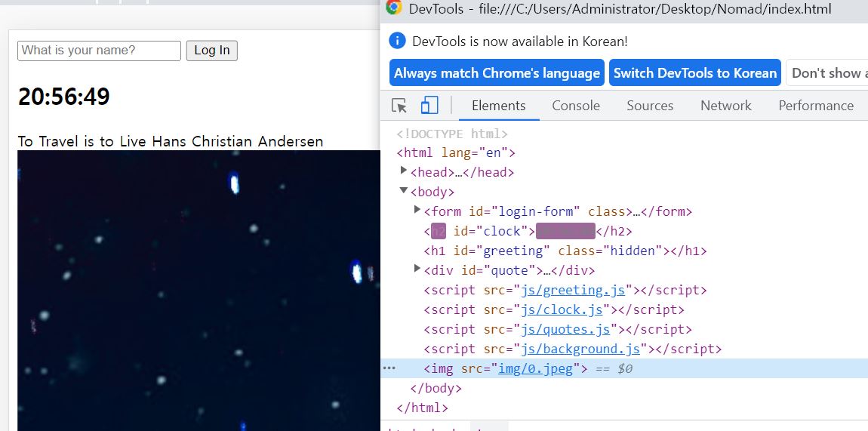The image size is (868, 431).
Task: Select the html lang="en" row
Action: [624, 152]
